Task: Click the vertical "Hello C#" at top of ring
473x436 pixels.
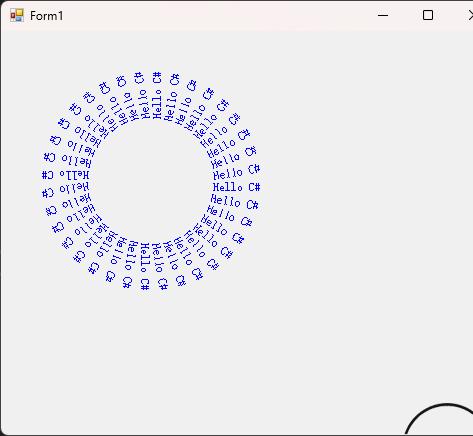Action: (x=157, y=95)
